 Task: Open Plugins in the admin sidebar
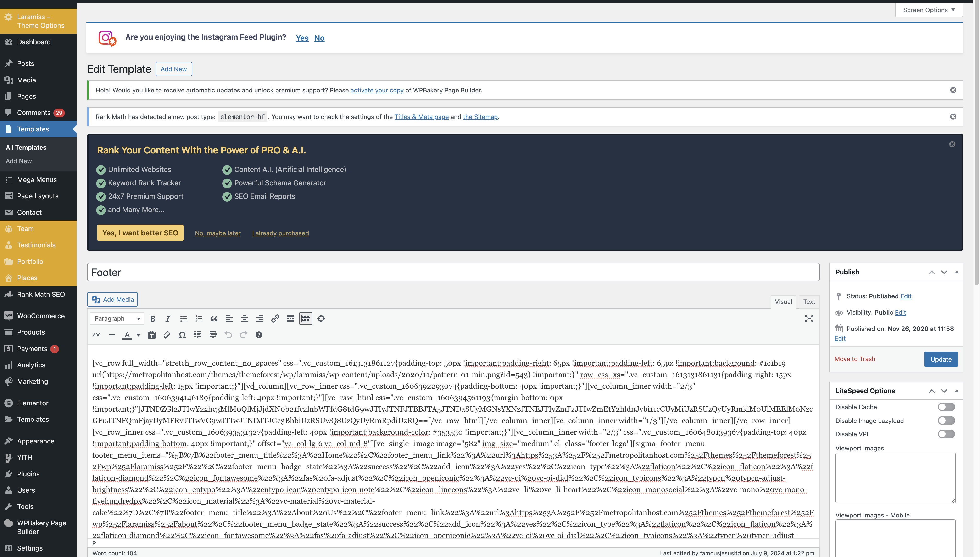(38, 474)
